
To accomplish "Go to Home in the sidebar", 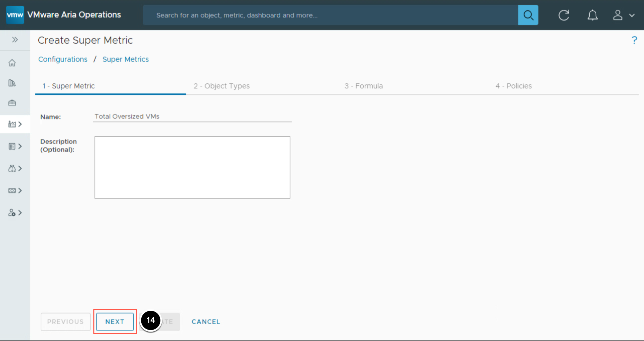I will 12,63.
